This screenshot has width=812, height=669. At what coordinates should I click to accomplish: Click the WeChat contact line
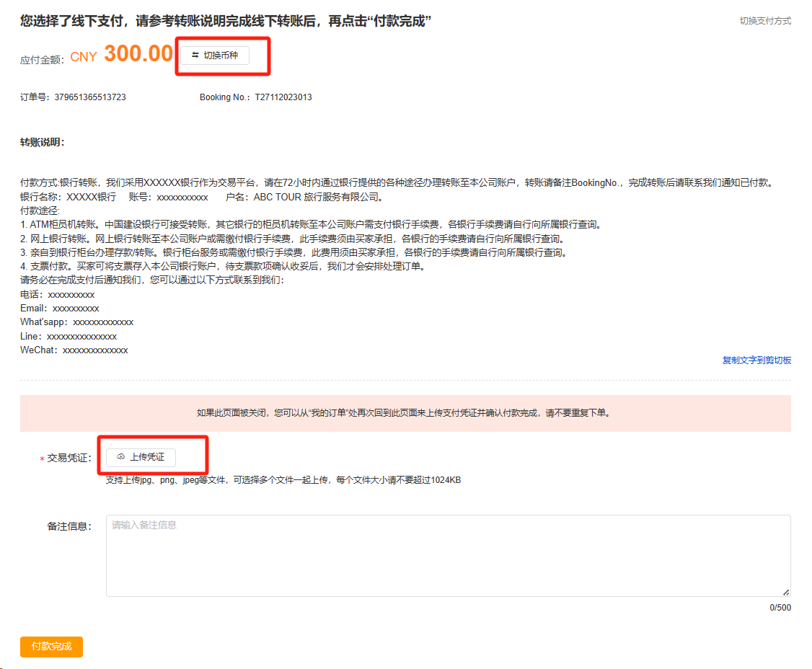[74, 350]
